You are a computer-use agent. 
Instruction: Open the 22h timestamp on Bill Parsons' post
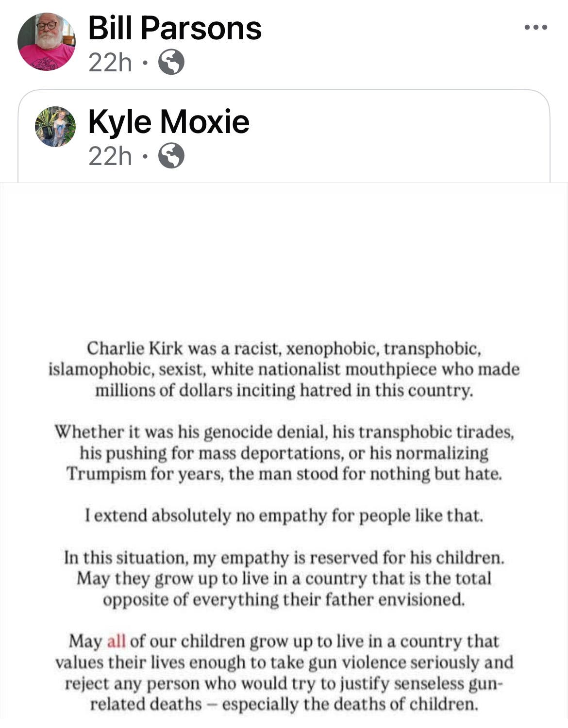[x=110, y=63]
